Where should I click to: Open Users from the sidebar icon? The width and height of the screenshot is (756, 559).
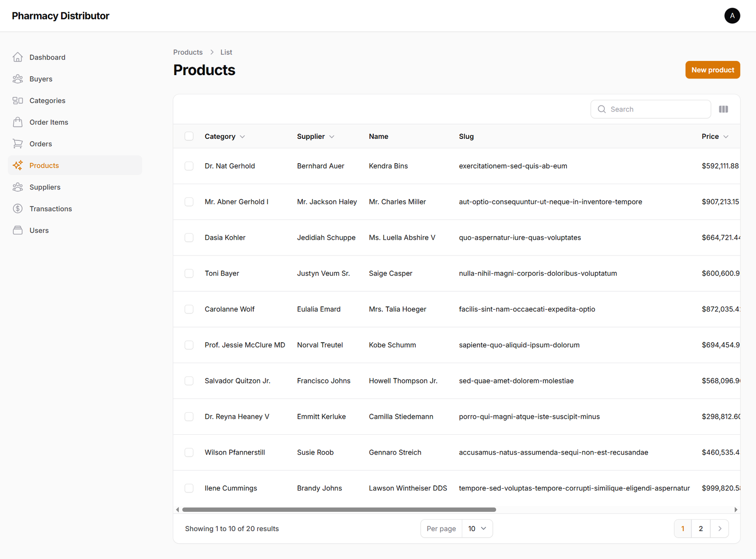point(18,230)
